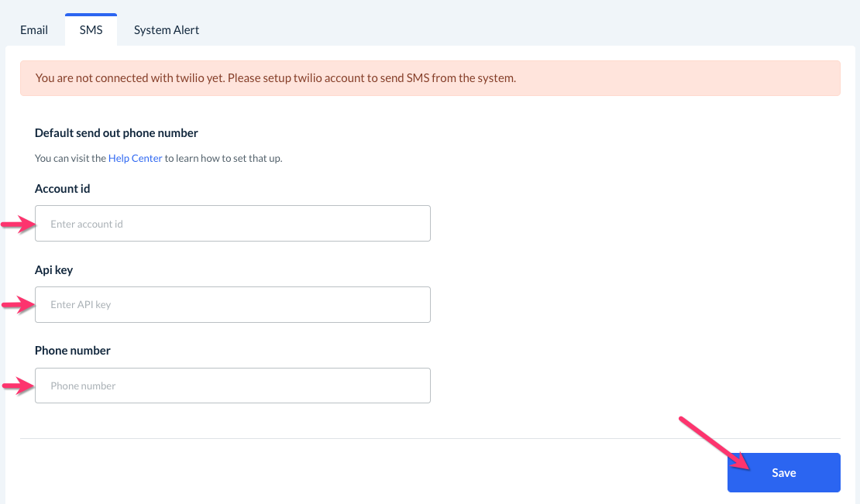Click the 'Default send out phone number' heading
860x504 pixels.
coord(116,132)
